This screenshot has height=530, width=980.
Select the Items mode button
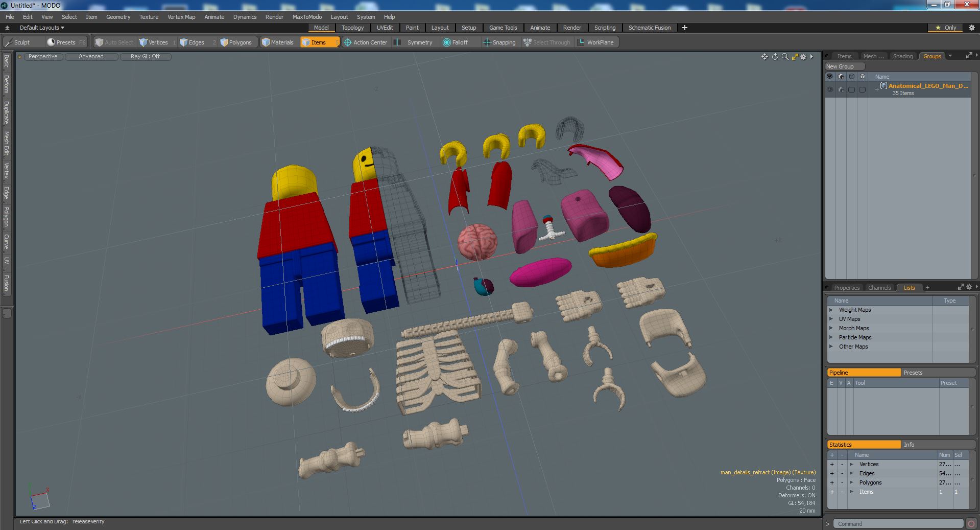coord(319,42)
